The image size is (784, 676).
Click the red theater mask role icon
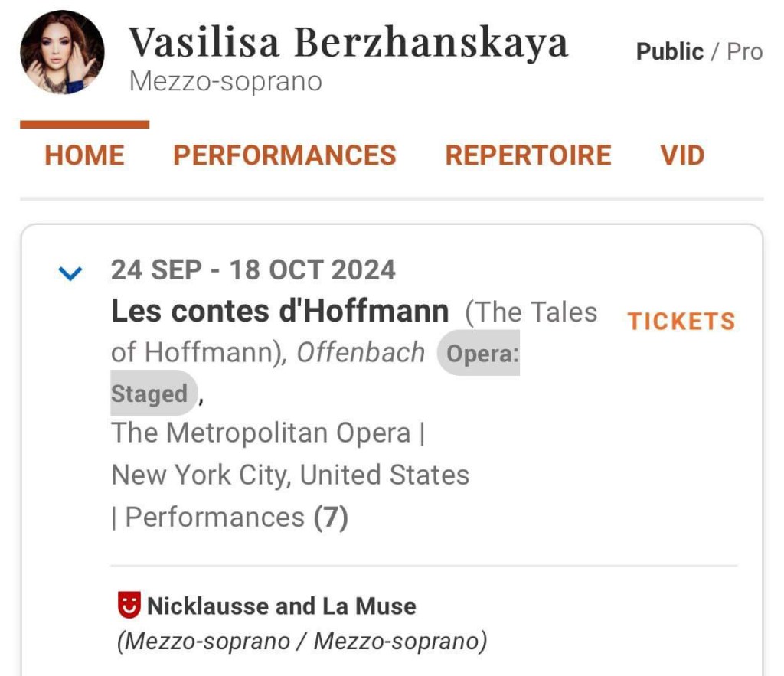coord(129,606)
